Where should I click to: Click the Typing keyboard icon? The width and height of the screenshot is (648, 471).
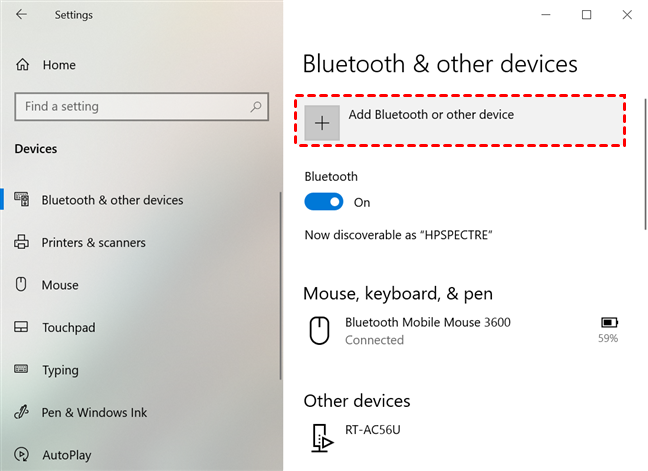[x=21, y=370]
